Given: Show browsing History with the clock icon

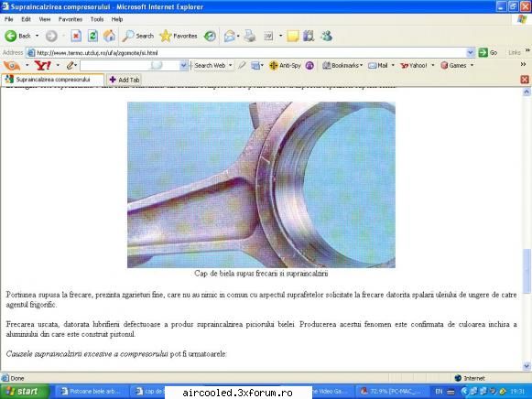Looking at the screenshot, I should coord(210,36).
